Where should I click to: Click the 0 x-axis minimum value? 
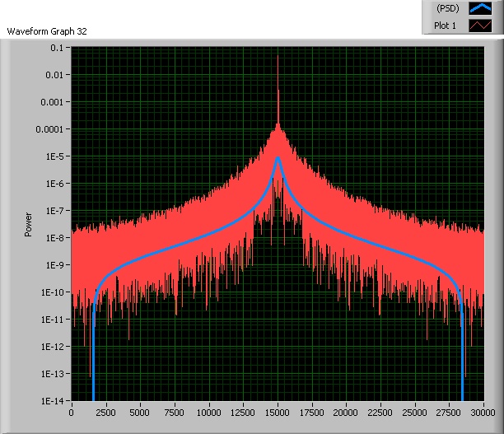tap(72, 413)
